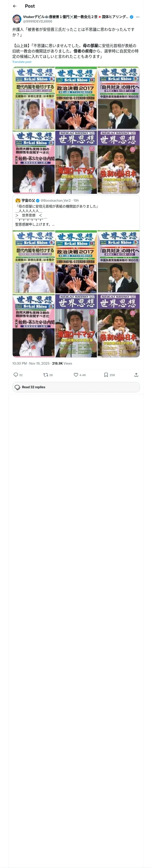Open the 政治決戦 2017 cover in main post
The image size is (152, 868).
76,98
